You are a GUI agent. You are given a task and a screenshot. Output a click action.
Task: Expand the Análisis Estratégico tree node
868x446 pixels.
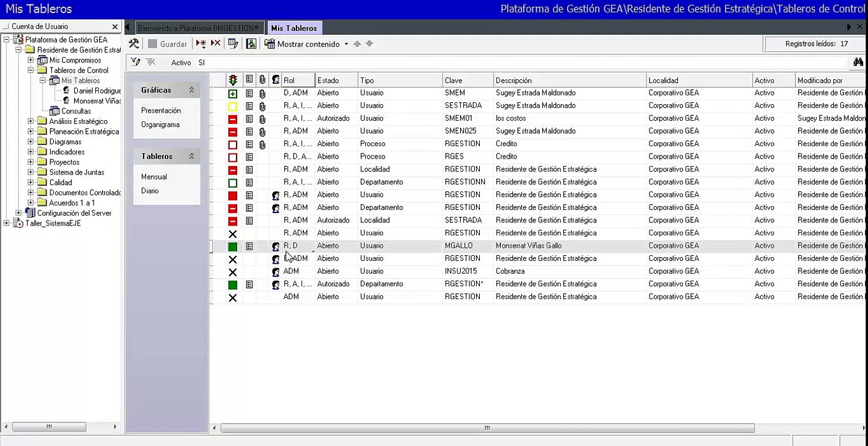30,121
